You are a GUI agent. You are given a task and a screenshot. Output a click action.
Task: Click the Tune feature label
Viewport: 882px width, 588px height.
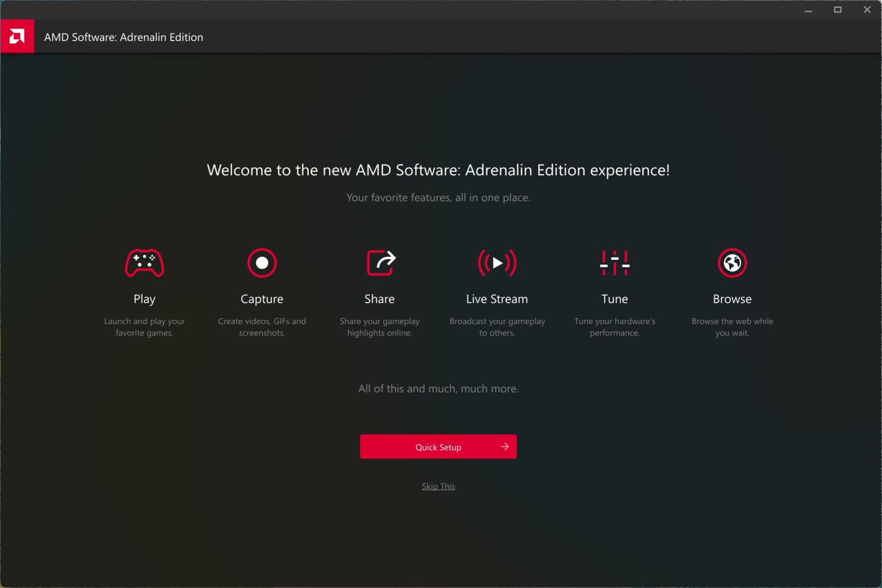[614, 299]
